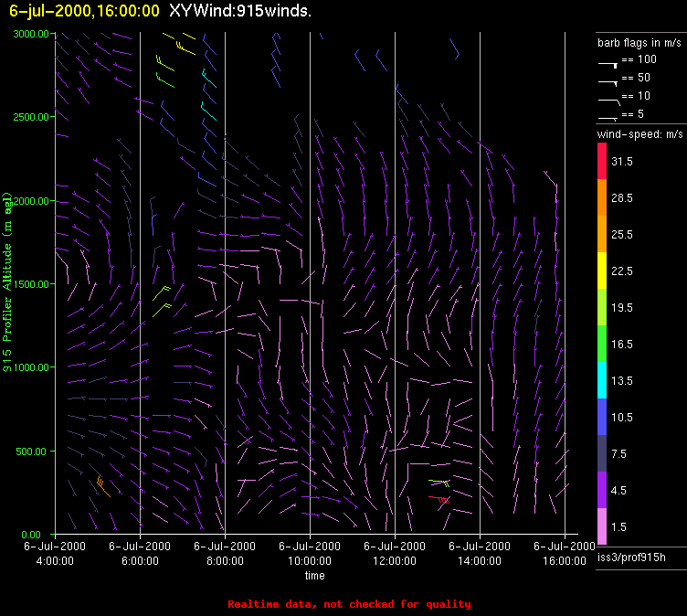
Task: Click the 3000.00 altitude tick label
Action: point(31,34)
